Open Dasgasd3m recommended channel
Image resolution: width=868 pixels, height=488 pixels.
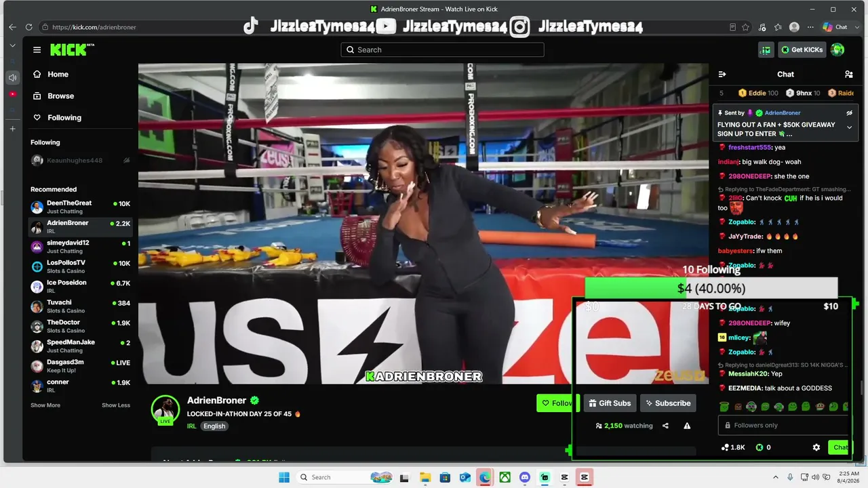point(80,366)
